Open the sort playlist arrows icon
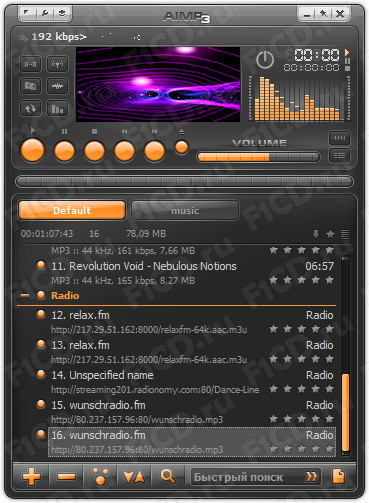The image size is (369, 503). [x=134, y=477]
